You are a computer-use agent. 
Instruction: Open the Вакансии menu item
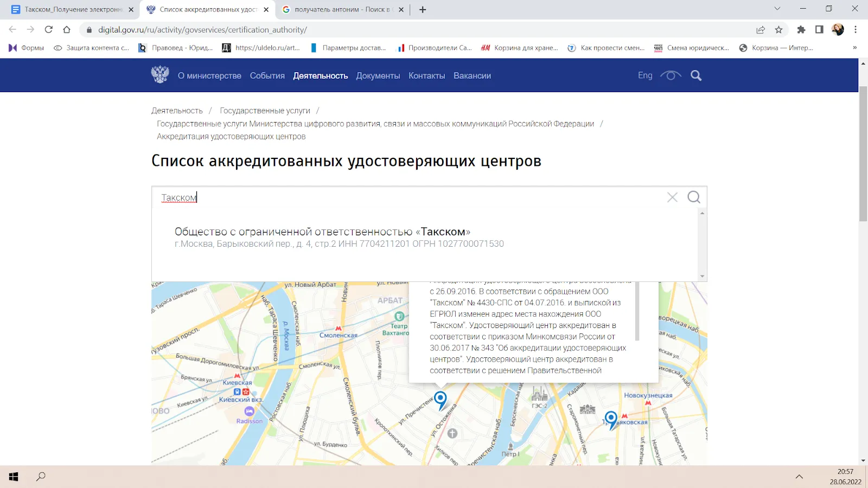[x=473, y=75]
